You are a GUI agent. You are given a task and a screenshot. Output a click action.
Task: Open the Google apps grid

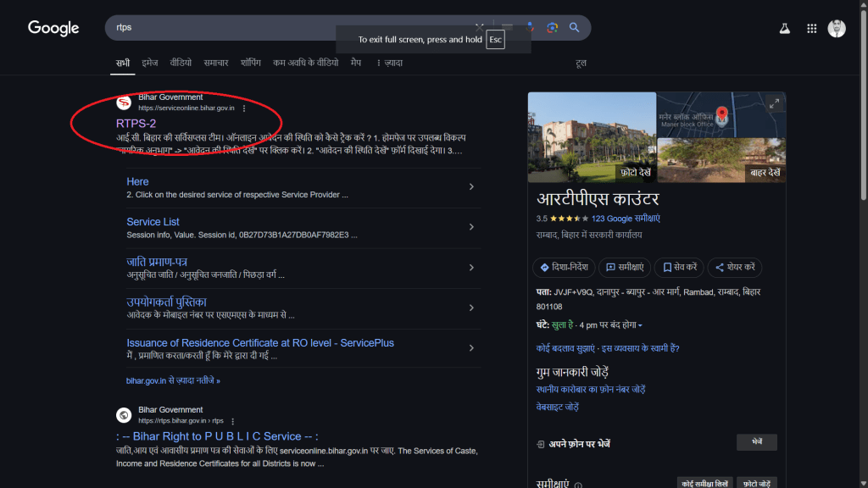point(811,28)
